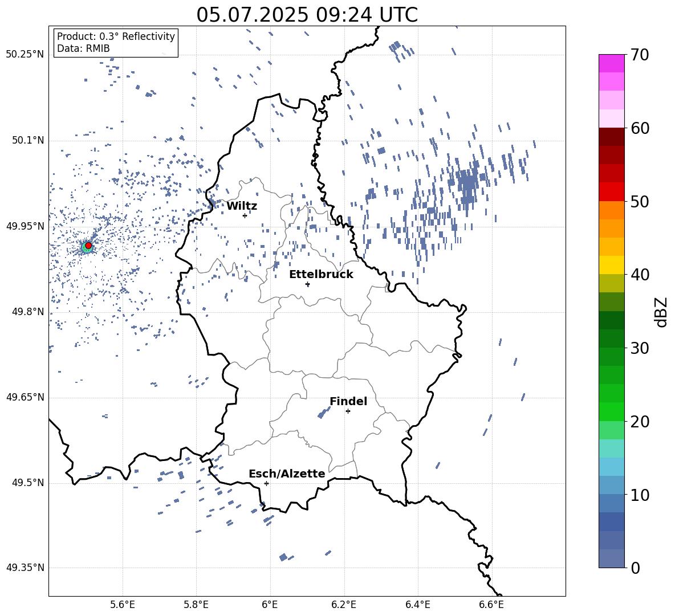The height and width of the screenshot is (616, 675).
Task: Click the red radar site marker
Action: (88, 246)
